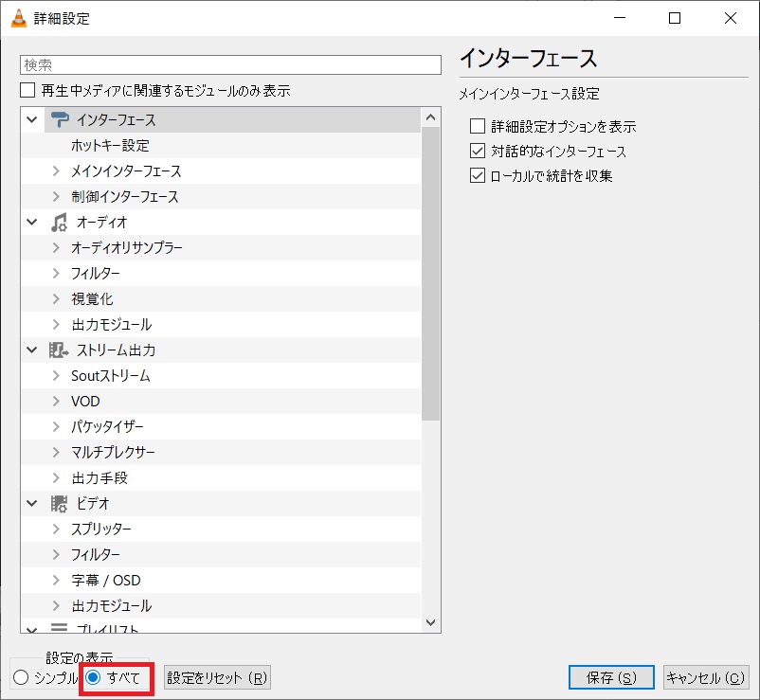Viewport: 760px width, 700px height.
Task: Uncheck 対話的なインターフェース
Action: click(x=477, y=150)
